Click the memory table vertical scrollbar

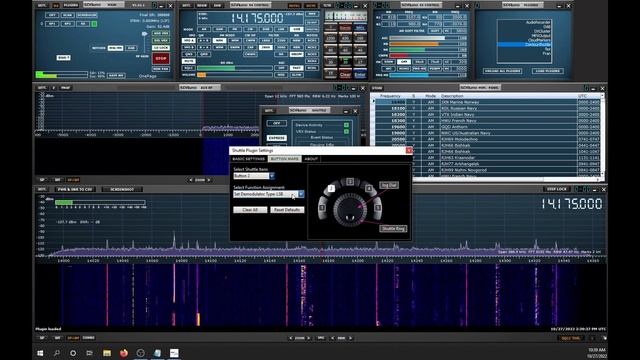pyautogui.click(x=602, y=135)
